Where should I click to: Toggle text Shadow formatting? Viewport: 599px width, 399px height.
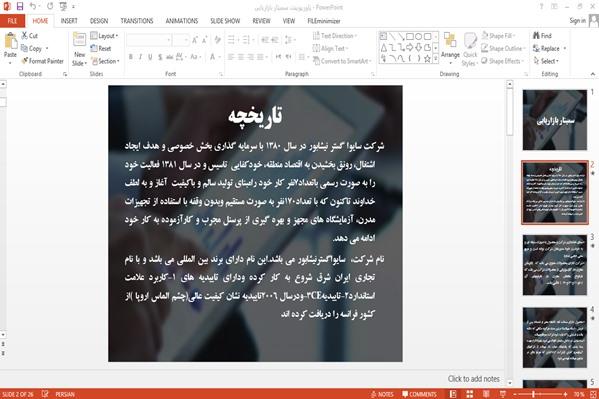(160, 57)
